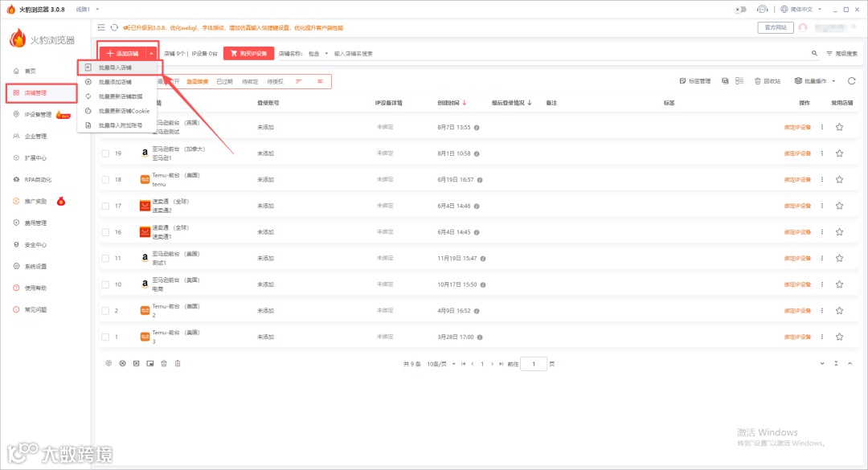Click the first trash icon in bottom toolbar
Image resolution: width=868 pixels, height=470 pixels.
(164, 363)
